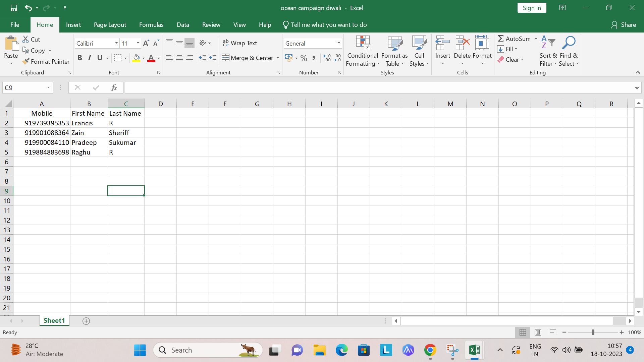This screenshot has width=644, height=362.
Task: Open the General number format dropdown
Action: (339, 43)
